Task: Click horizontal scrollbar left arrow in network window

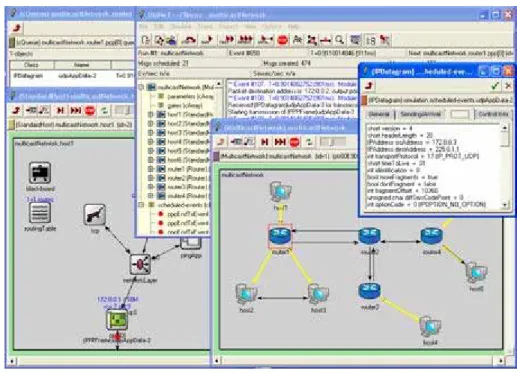Action: (x=217, y=360)
